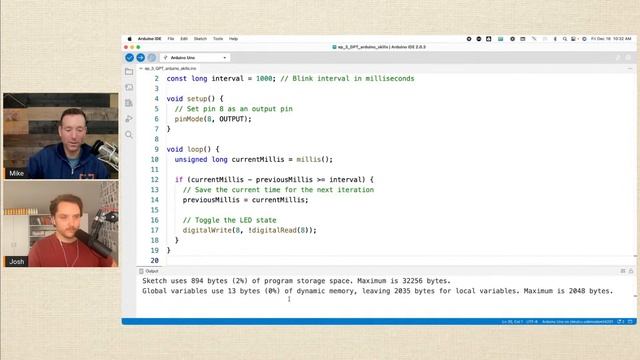Select the ep_3_GPT_arduino_skills.ino tab
This screenshot has width=640, height=360.
click(170, 69)
